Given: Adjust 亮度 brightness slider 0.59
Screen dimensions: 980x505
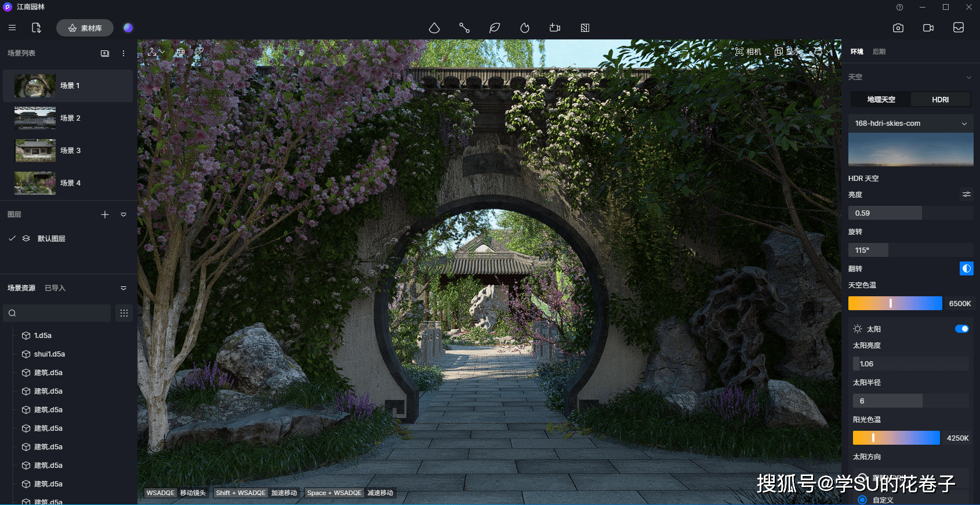Looking at the screenshot, I should [910, 213].
